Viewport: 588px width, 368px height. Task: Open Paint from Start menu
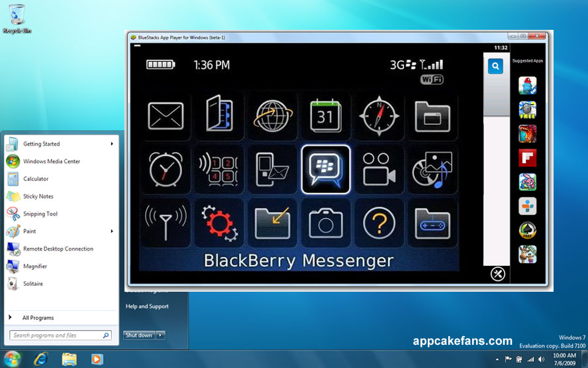[60, 231]
